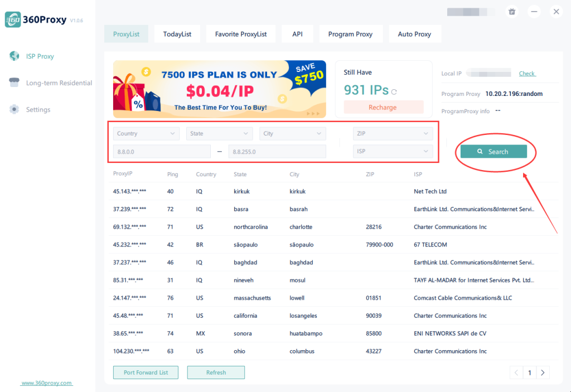Click the TAYF AL-MADAR ISP cell
571x392 pixels.
(x=474, y=280)
